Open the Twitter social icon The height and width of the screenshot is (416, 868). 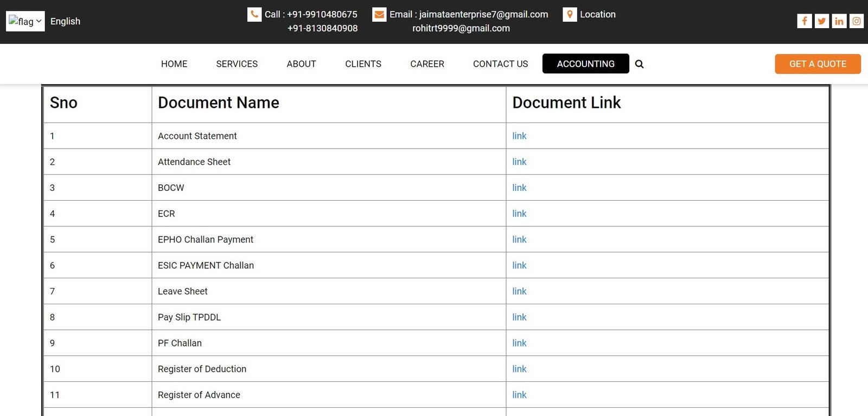[821, 21]
